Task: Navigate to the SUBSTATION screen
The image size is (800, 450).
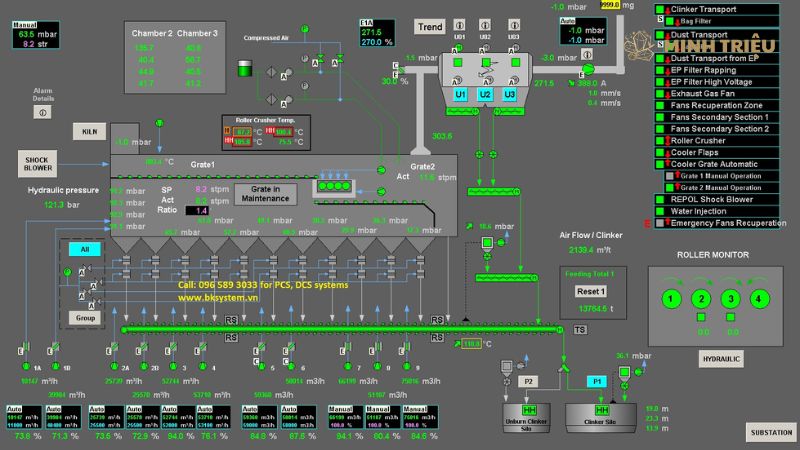Action: 770,432
